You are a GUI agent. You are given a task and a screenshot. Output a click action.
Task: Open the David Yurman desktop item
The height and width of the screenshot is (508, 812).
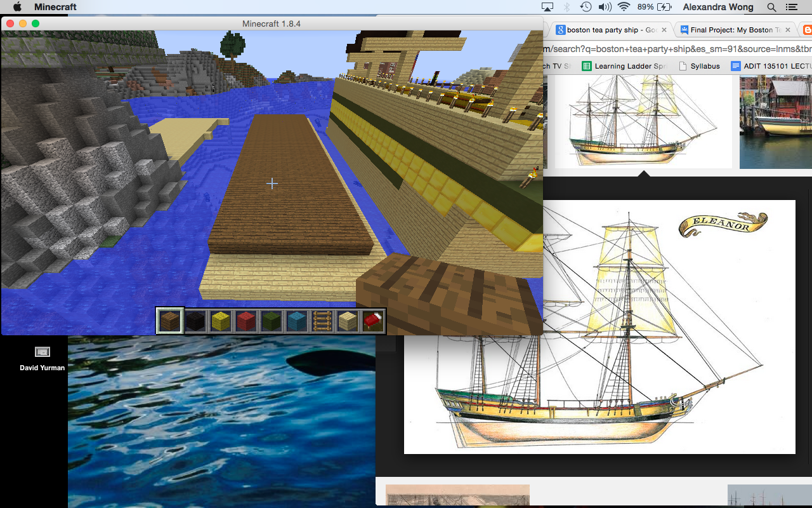click(42, 359)
